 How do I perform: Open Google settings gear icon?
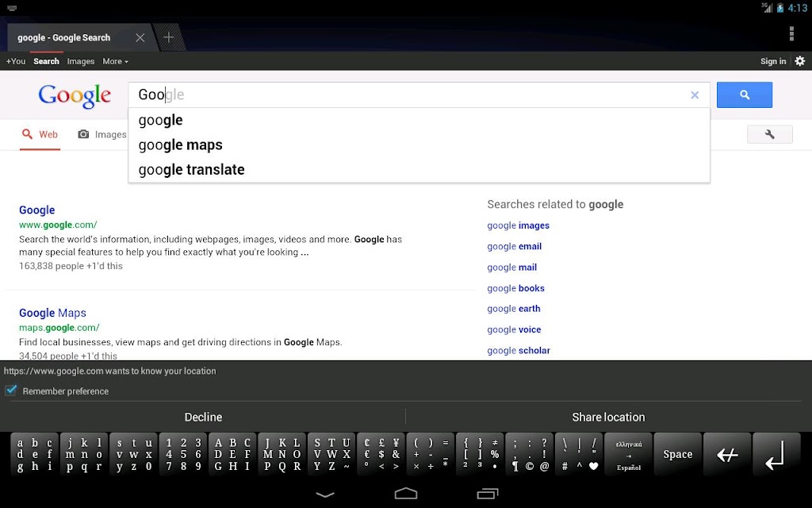(800, 61)
